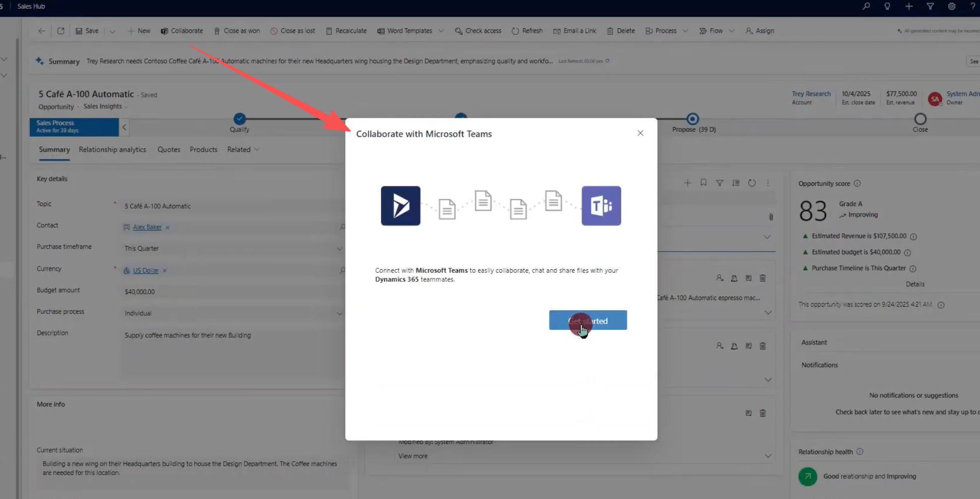
Task: Open the opportunity score Details link
Action: 915,284
